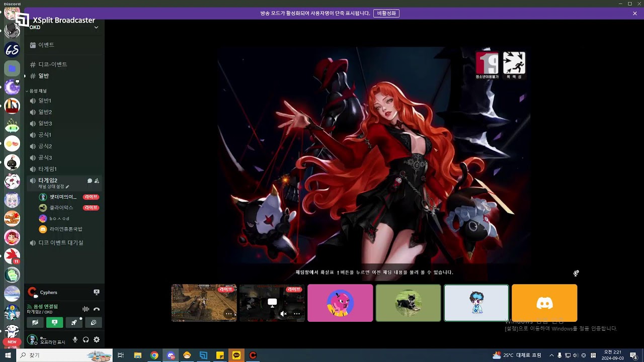The image size is (644, 362).
Task: Open KakaoTalk from the taskbar
Action: (x=236, y=355)
